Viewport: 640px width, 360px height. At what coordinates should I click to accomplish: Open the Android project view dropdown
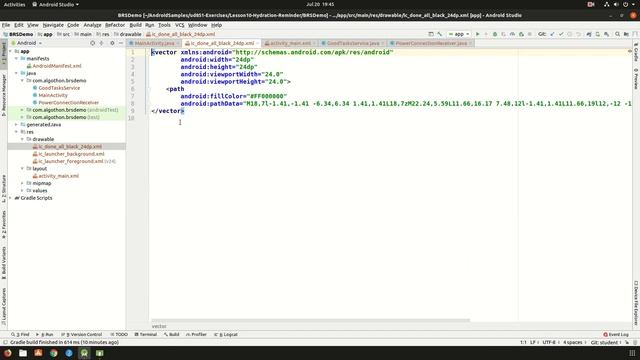click(27, 43)
